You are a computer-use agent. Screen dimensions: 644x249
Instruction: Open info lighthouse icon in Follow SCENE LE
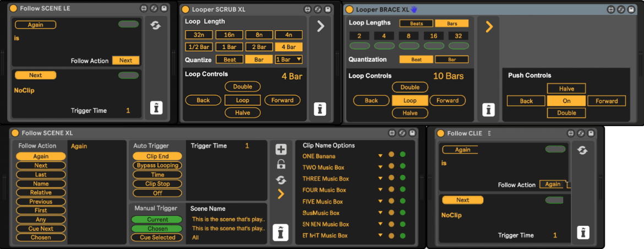(156, 107)
